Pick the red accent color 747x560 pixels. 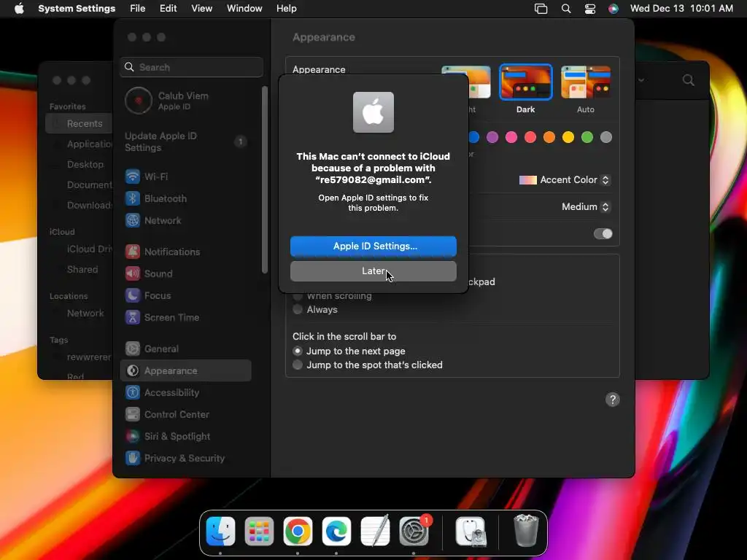tap(530, 138)
